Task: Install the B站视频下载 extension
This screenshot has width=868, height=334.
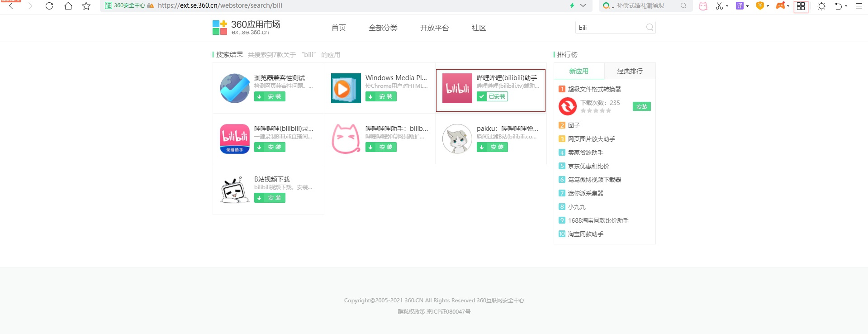Action: tap(270, 198)
